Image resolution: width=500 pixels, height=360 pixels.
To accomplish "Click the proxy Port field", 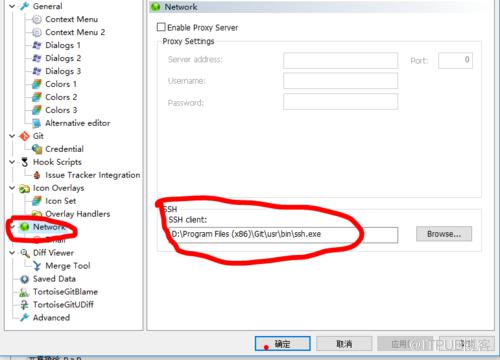I will (x=455, y=60).
